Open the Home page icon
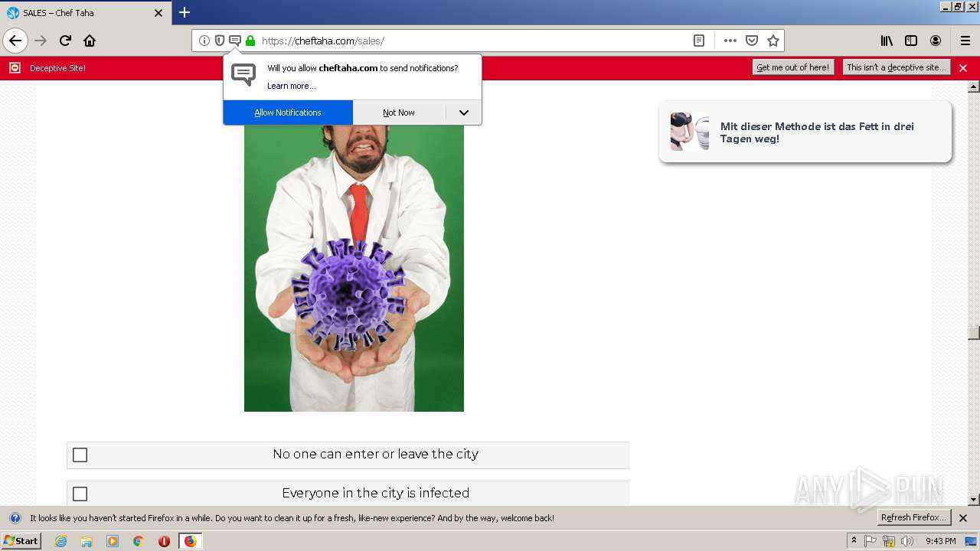Viewport: 980px width, 551px height. pos(90,41)
